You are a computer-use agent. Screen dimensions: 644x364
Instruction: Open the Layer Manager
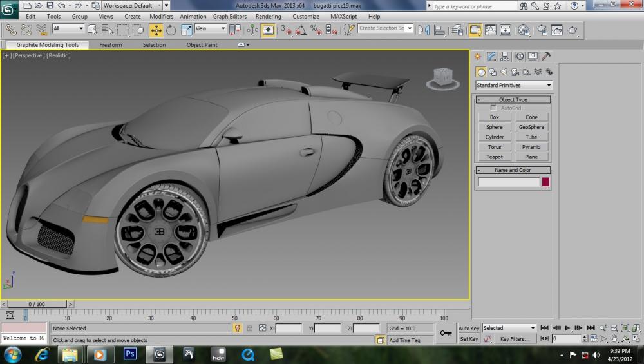[457, 30]
